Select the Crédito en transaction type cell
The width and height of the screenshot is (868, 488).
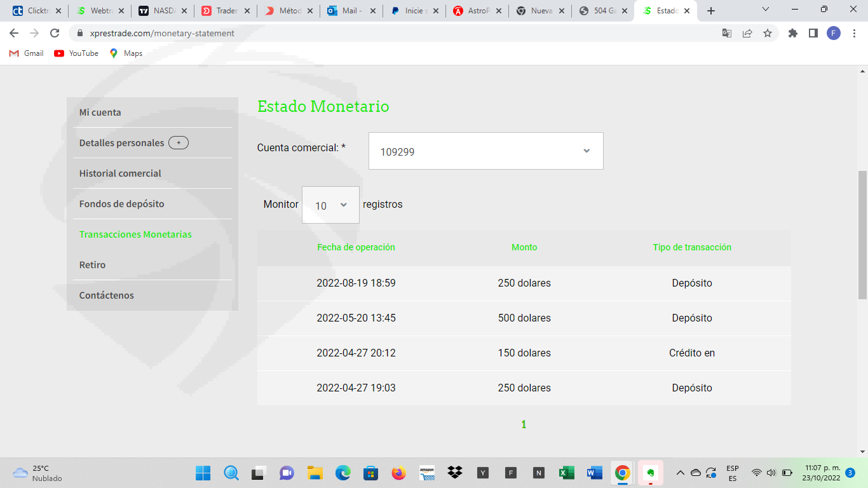tap(692, 353)
